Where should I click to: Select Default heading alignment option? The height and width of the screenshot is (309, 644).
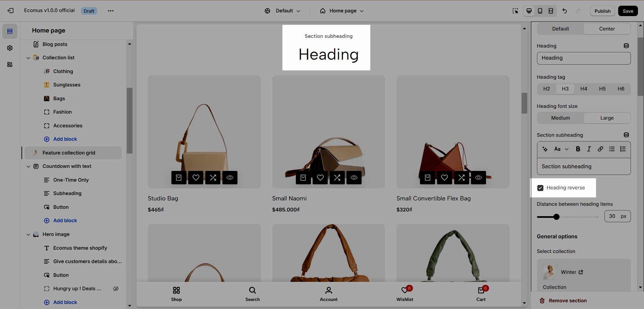(x=560, y=29)
